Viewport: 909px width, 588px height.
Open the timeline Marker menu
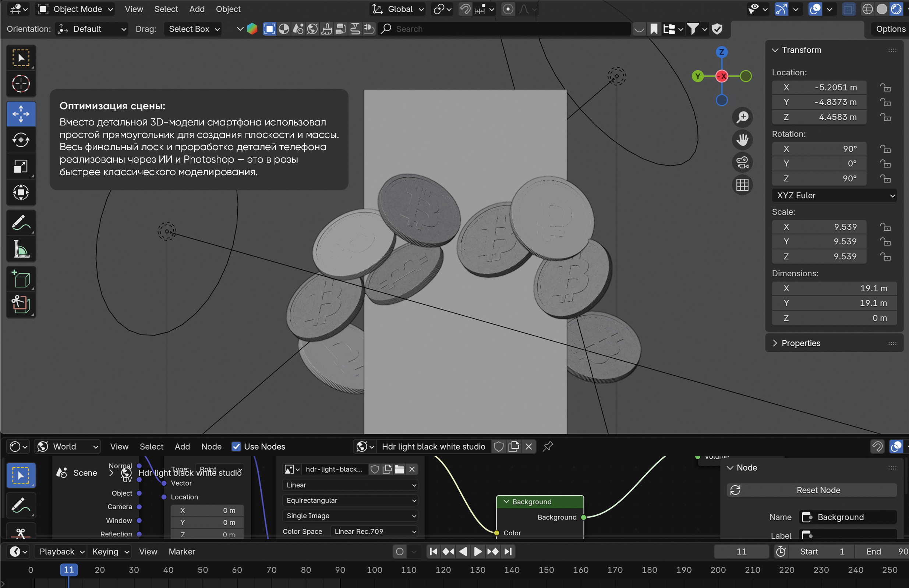(x=182, y=551)
